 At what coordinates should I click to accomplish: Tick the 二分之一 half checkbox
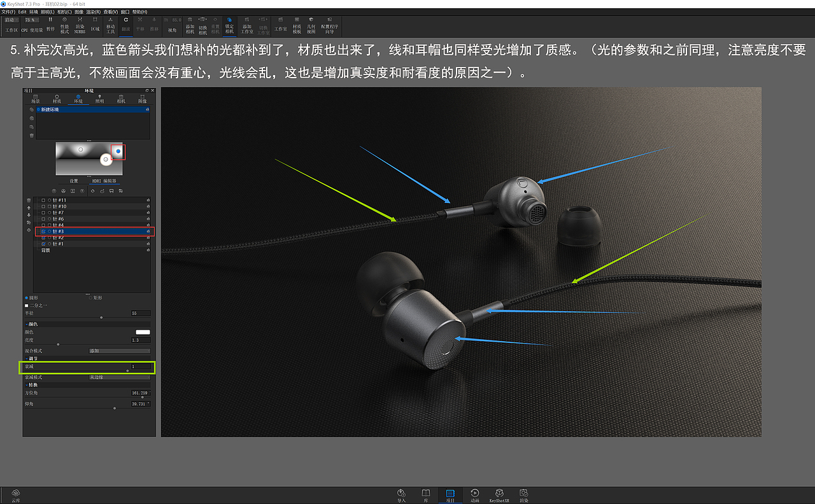(x=26, y=305)
